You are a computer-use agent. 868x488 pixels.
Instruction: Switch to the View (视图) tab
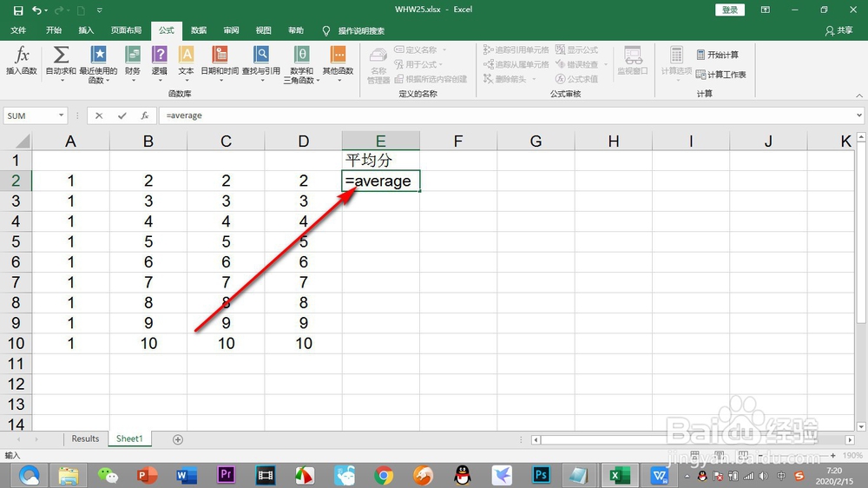point(264,30)
